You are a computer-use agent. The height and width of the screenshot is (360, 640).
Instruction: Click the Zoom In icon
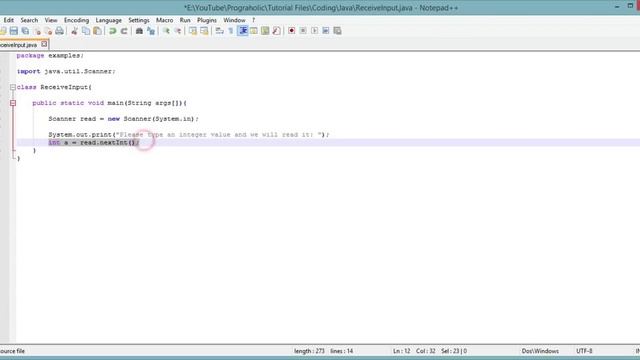pos(166,31)
